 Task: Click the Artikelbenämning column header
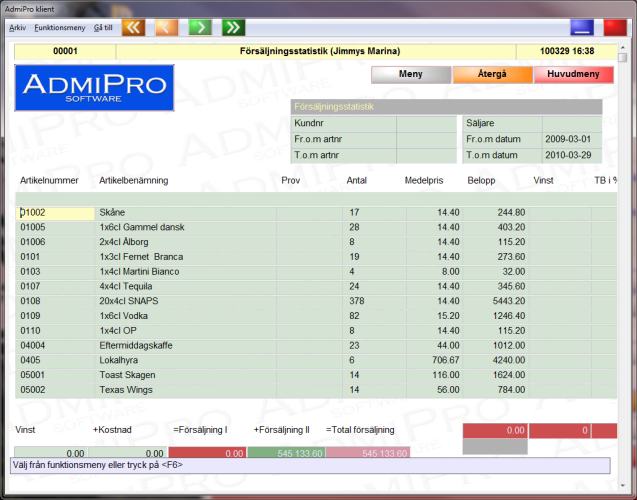[134, 181]
